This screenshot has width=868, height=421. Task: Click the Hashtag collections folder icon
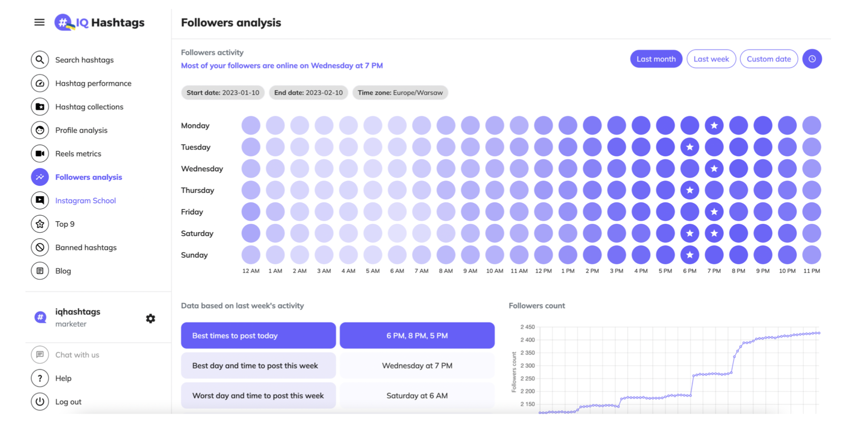(x=40, y=107)
